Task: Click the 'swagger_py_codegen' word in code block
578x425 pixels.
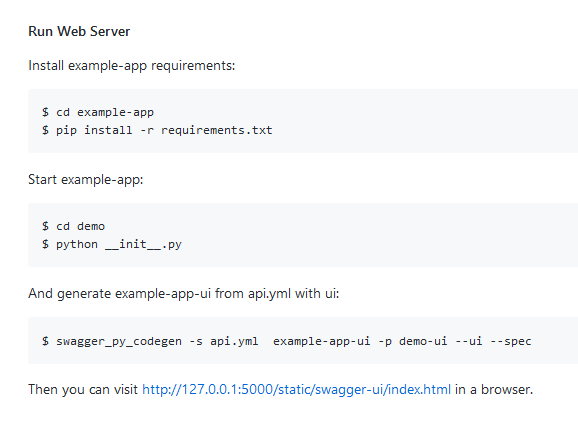Action: click(119, 341)
